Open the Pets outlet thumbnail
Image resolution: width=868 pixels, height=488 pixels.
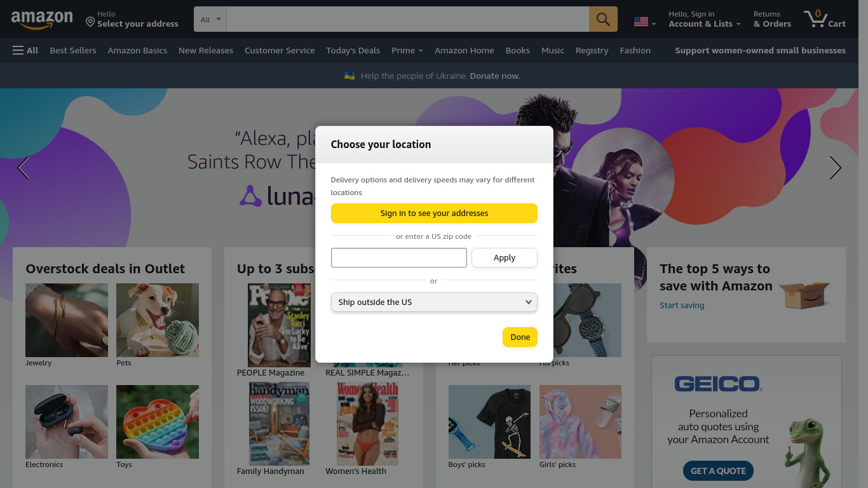[158, 320]
